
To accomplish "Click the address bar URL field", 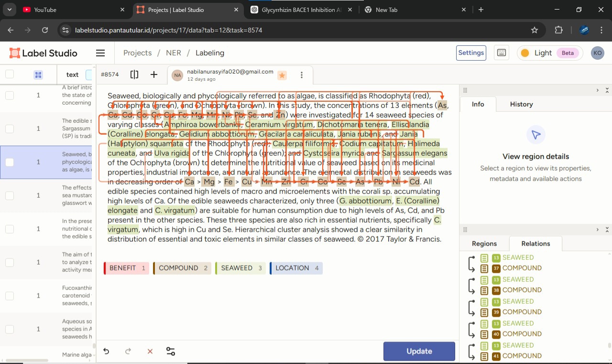I will [296, 30].
